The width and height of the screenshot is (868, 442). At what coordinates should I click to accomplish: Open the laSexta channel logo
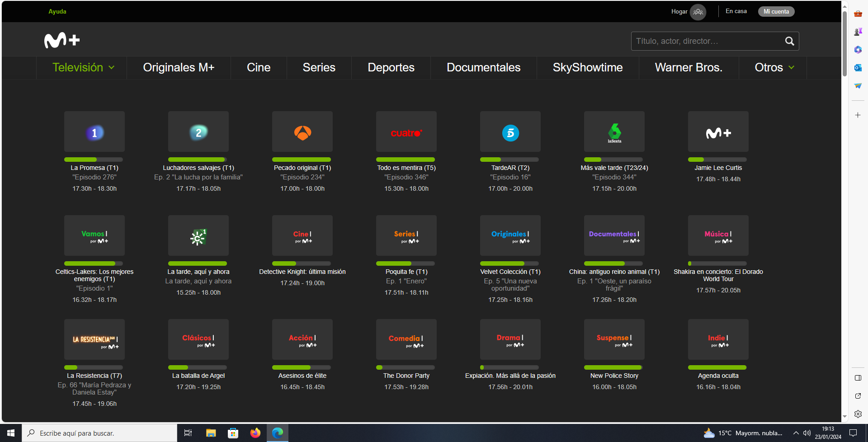pyautogui.click(x=614, y=132)
